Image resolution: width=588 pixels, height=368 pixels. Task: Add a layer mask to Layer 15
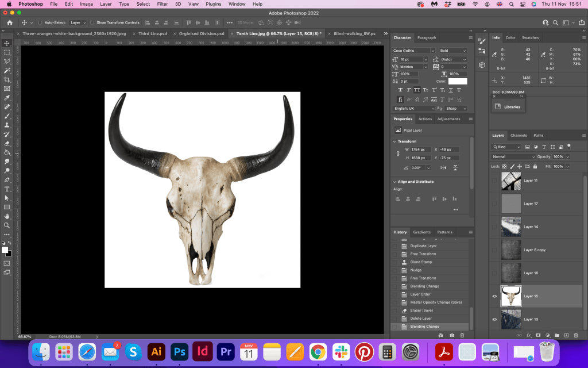point(538,335)
